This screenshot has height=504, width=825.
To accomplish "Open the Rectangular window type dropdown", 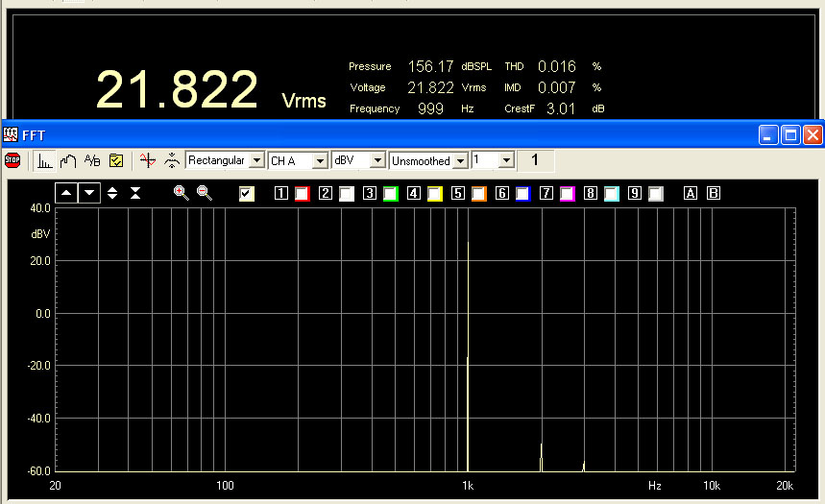I will (x=256, y=160).
